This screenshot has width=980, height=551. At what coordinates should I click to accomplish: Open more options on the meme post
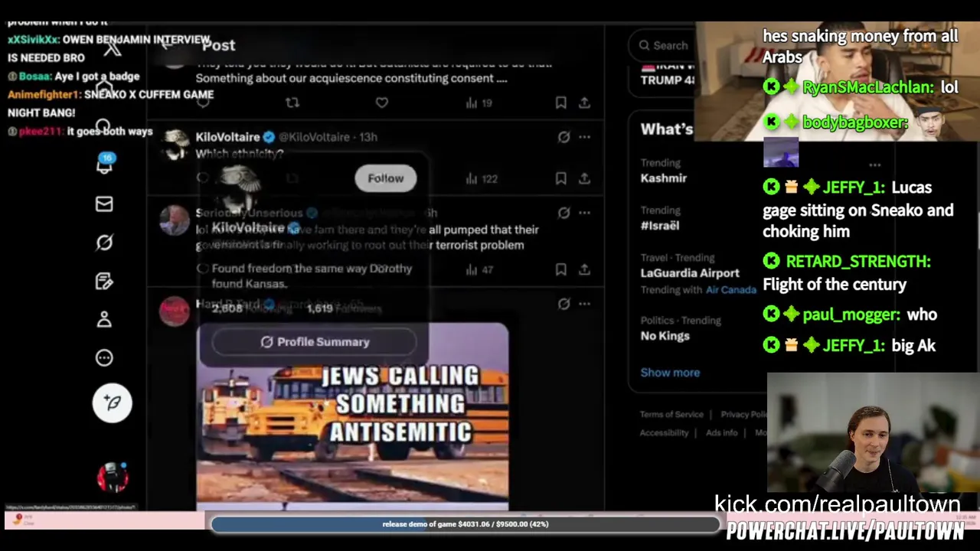[x=585, y=304]
